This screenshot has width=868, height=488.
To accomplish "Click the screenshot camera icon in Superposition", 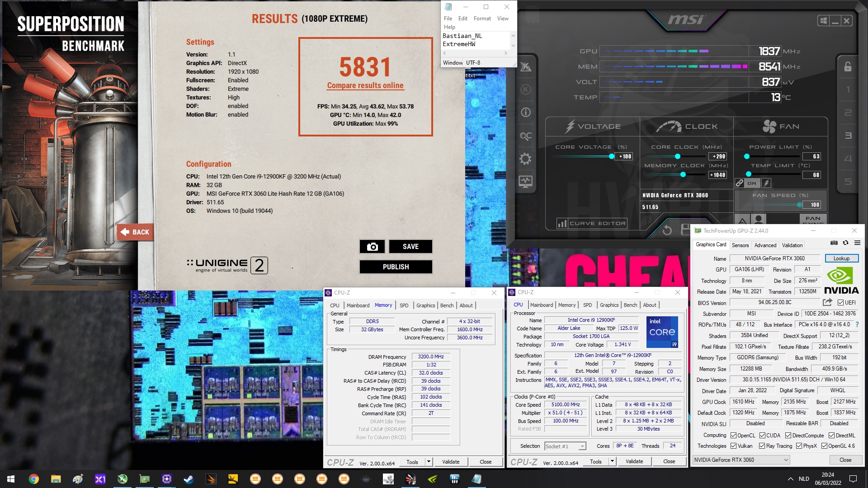I will tap(372, 247).
